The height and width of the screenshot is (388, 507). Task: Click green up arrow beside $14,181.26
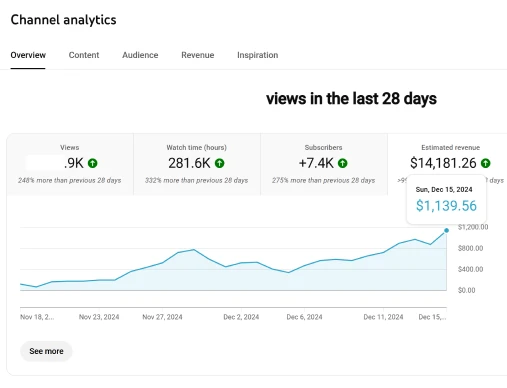(x=486, y=163)
